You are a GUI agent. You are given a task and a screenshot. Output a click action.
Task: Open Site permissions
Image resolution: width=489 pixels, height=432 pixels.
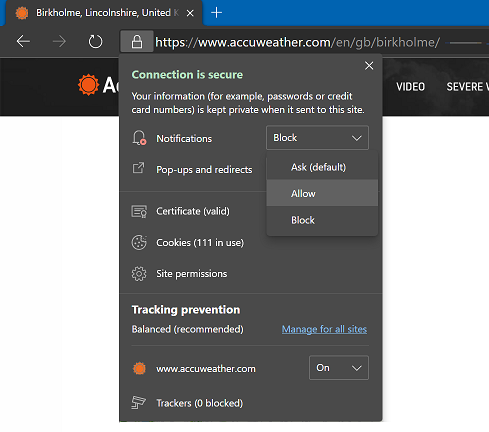coord(192,274)
